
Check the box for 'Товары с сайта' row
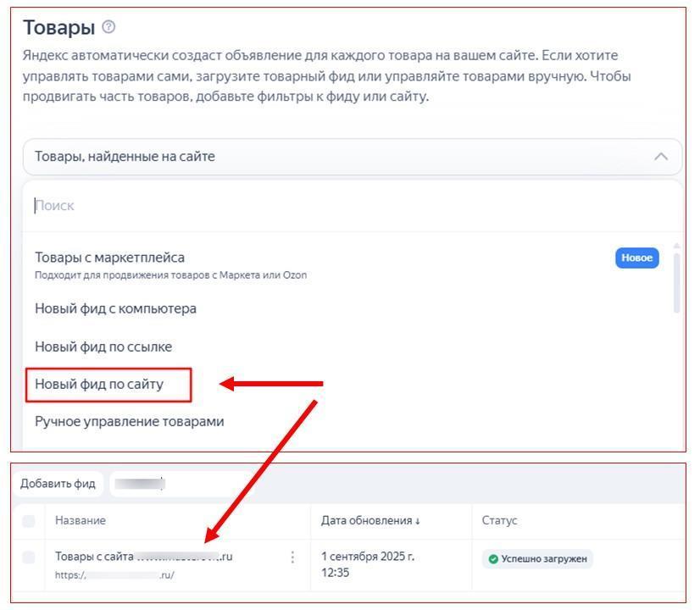point(29,557)
